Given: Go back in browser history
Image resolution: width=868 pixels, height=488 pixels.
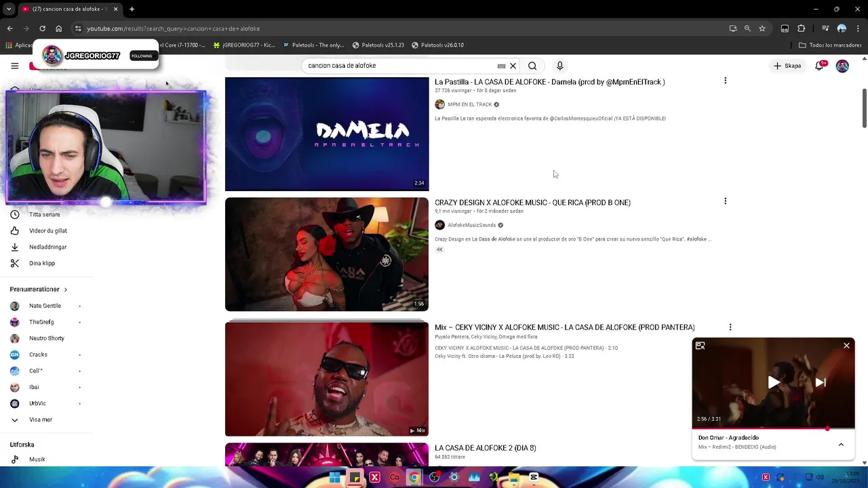Looking at the screenshot, I should 9,28.
